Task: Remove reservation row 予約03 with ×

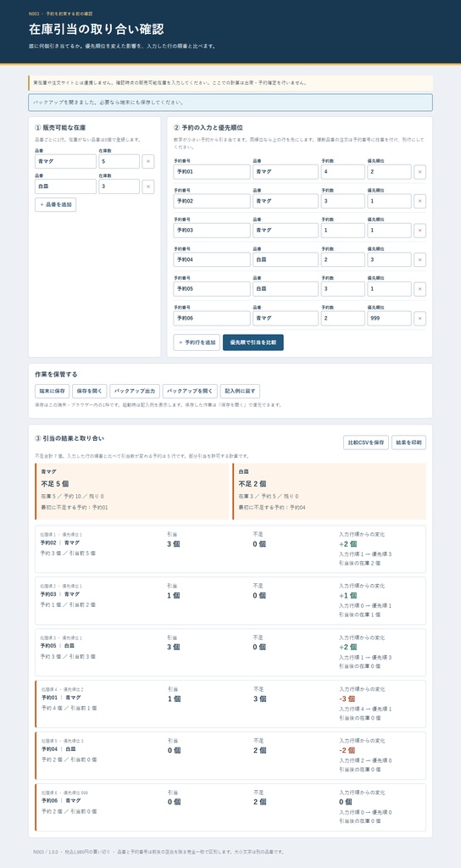Action: (419, 231)
